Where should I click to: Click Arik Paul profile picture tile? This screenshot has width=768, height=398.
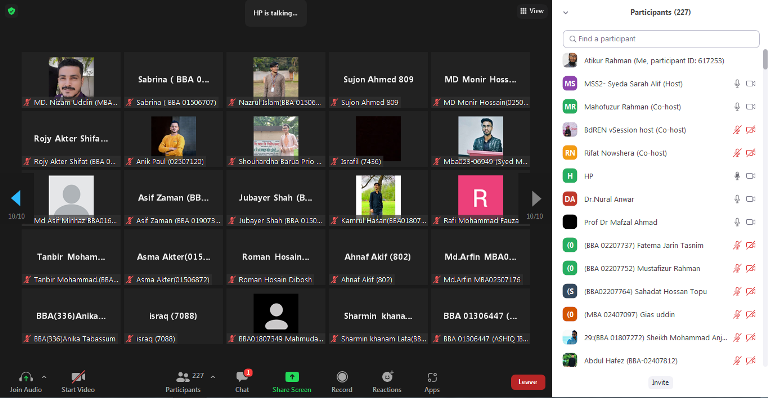click(x=173, y=139)
